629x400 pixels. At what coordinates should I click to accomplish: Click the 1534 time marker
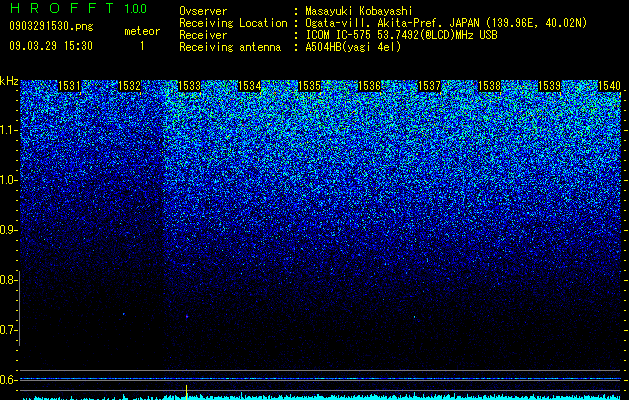click(x=250, y=86)
